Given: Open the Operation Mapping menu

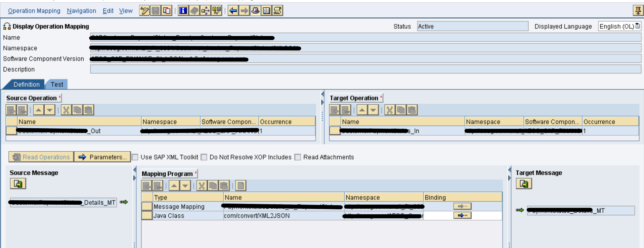Looking at the screenshot, I should pyautogui.click(x=34, y=11).
